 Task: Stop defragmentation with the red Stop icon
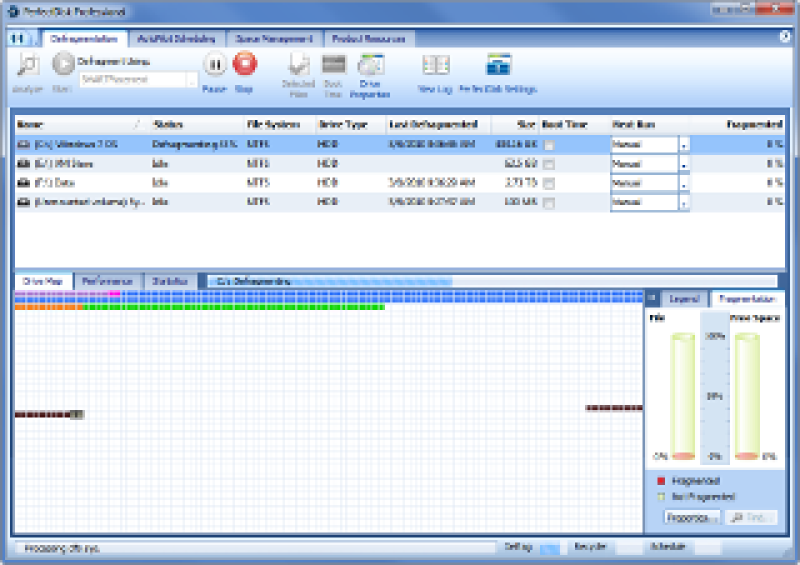point(245,64)
